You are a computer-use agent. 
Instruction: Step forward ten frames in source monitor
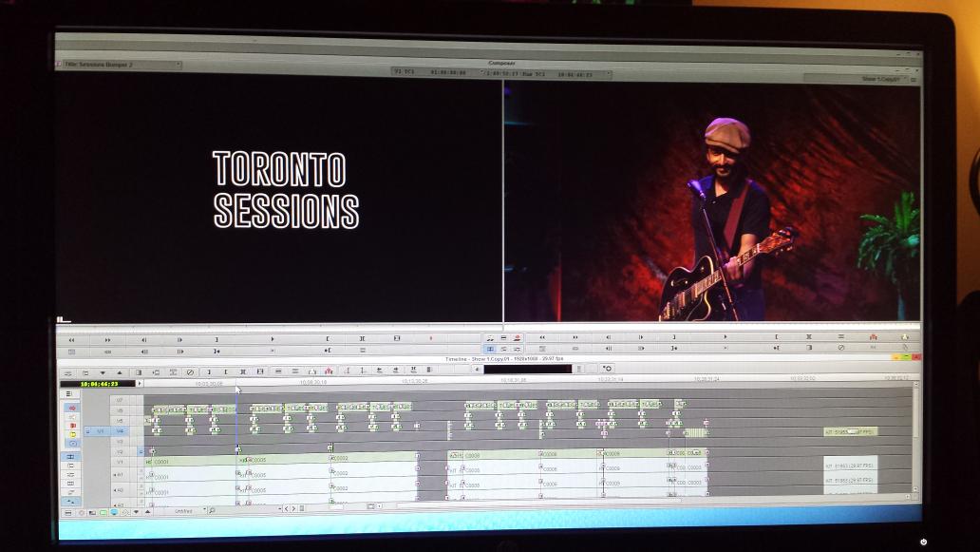[180, 352]
